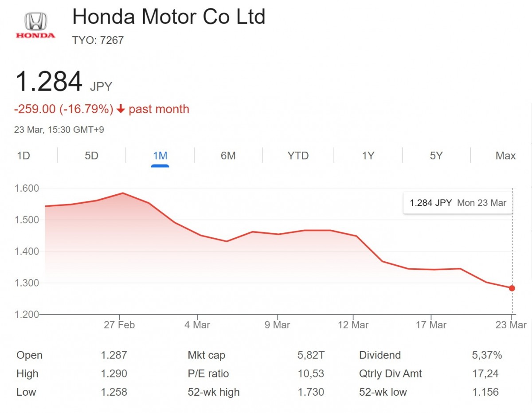Click the Dividend value 5,37%

point(488,355)
